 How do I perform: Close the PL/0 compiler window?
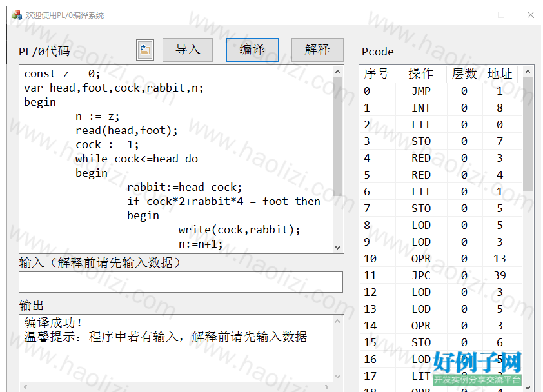pos(531,15)
